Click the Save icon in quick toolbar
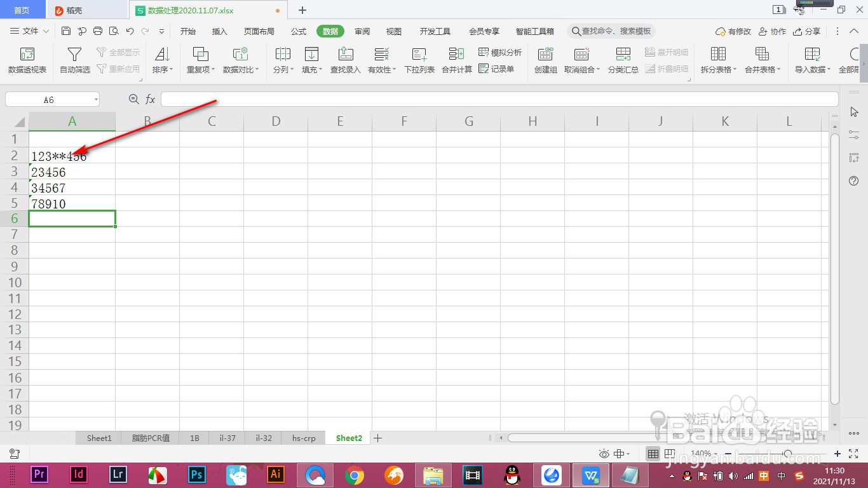The height and width of the screenshot is (488, 868). pos(66,31)
